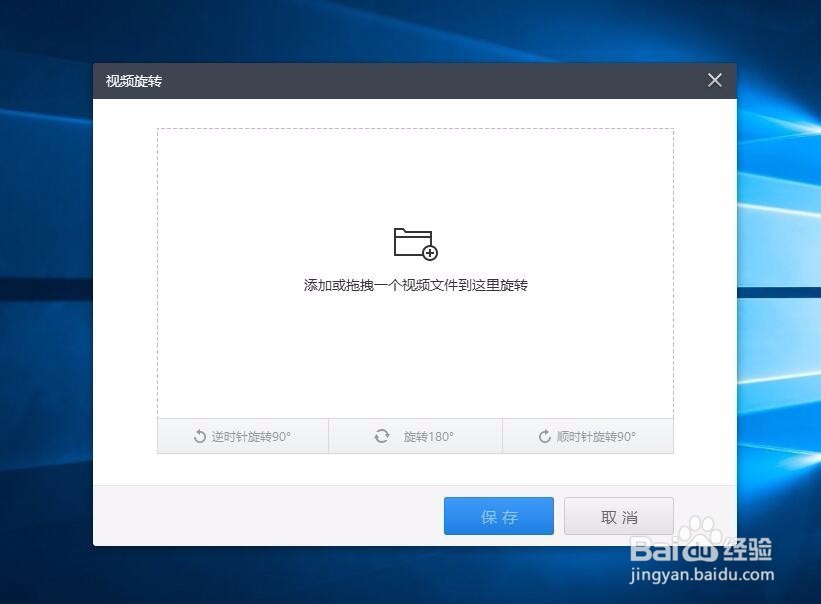Close the 视频旋转 dialog with the X
The width and height of the screenshot is (821, 604).
point(715,80)
